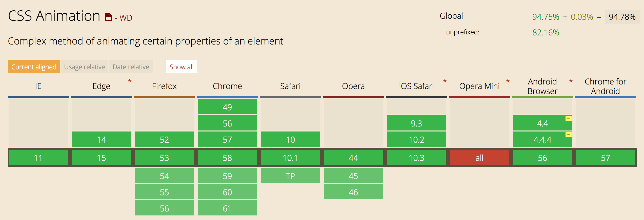Click the asterisk beside Android Browser header
This screenshot has height=220, width=644.
(571, 81)
